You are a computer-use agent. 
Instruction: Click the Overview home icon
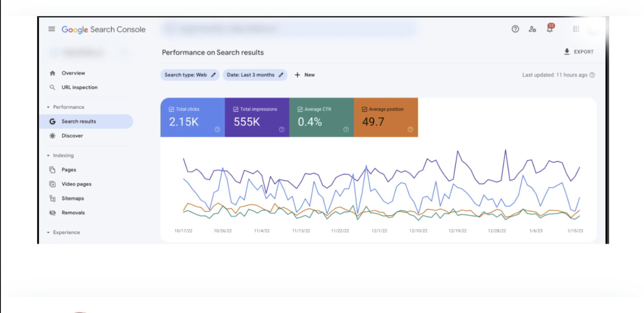pyautogui.click(x=52, y=73)
